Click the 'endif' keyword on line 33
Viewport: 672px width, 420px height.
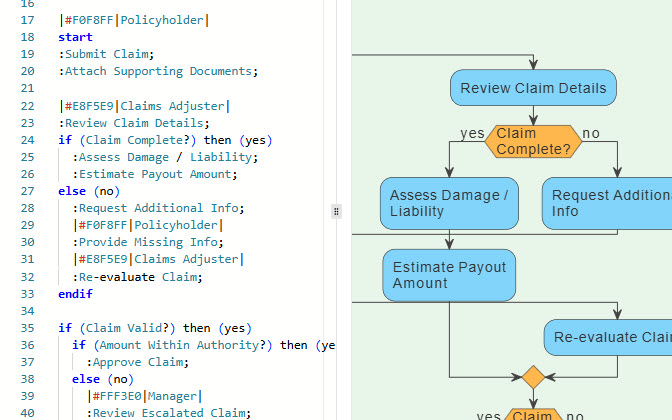click(75, 294)
